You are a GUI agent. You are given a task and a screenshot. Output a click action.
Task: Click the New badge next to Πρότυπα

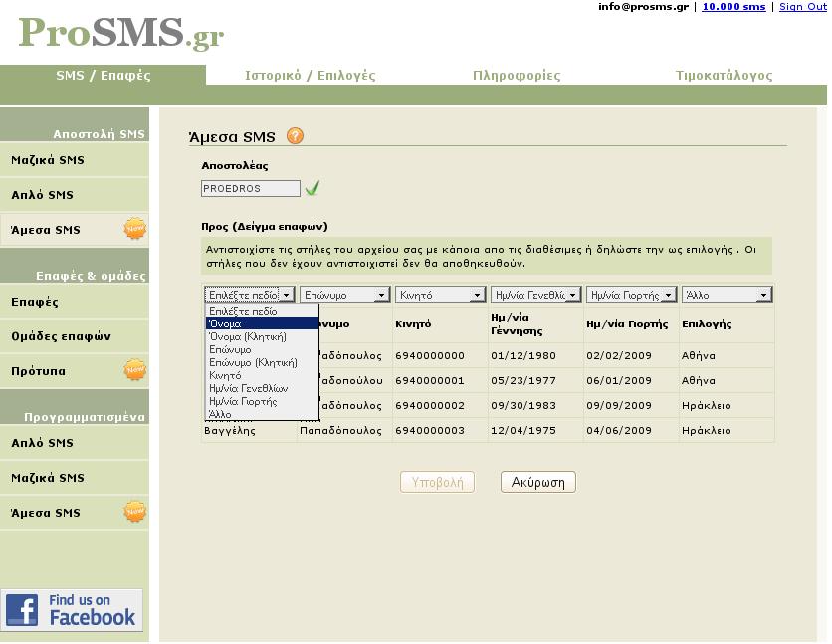pyautogui.click(x=134, y=370)
